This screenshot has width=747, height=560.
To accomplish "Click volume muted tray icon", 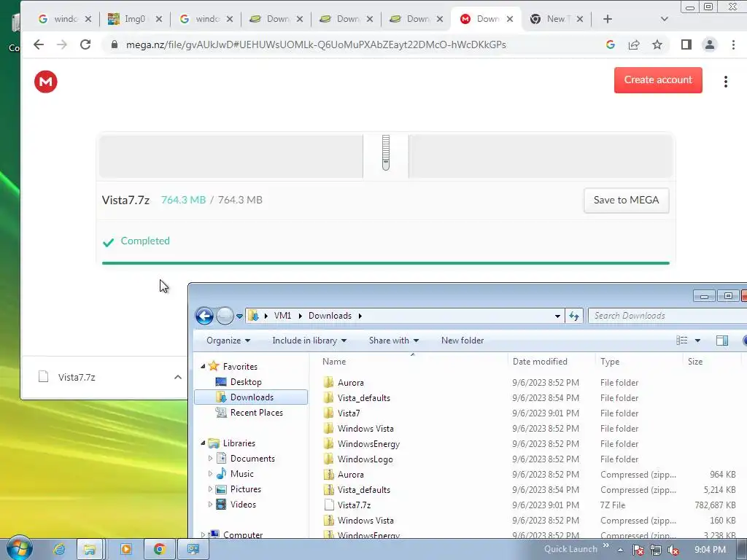I will click(673, 550).
